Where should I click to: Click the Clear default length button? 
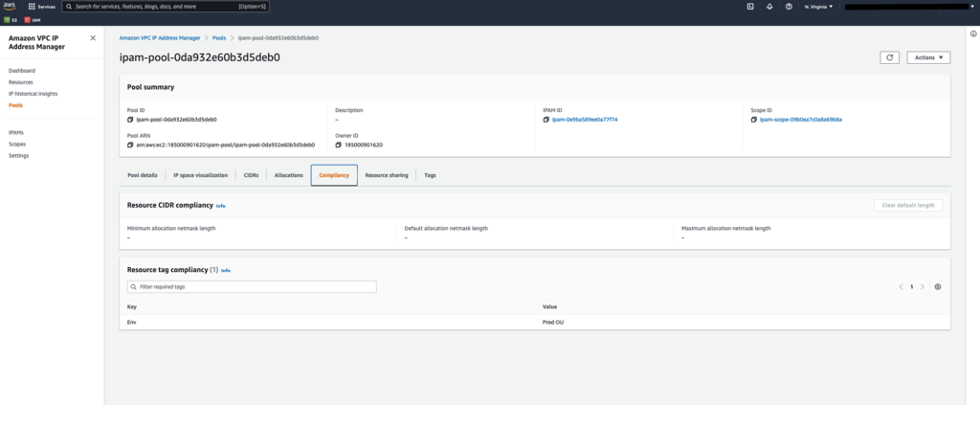[x=908, y=206]
